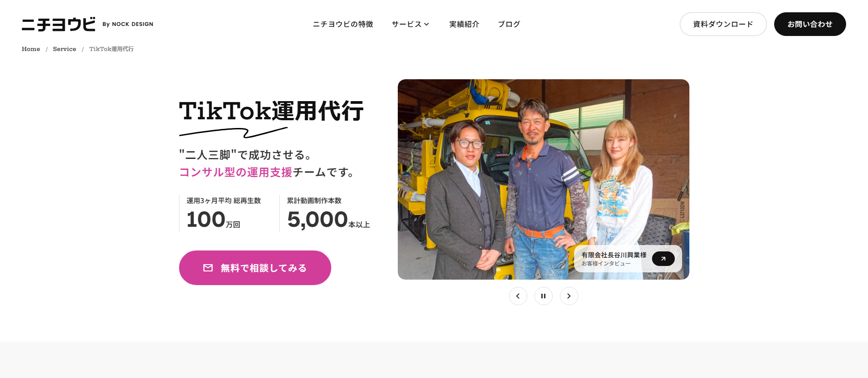The image size is (868, 378).
Task: Go to previous carousel slide
Action: point(518,296)
